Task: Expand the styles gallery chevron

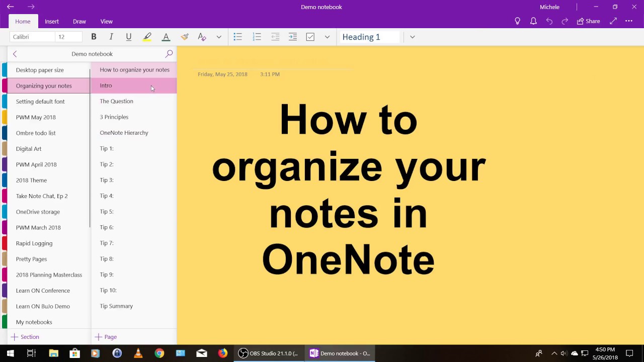Action: tap(412, 37)
